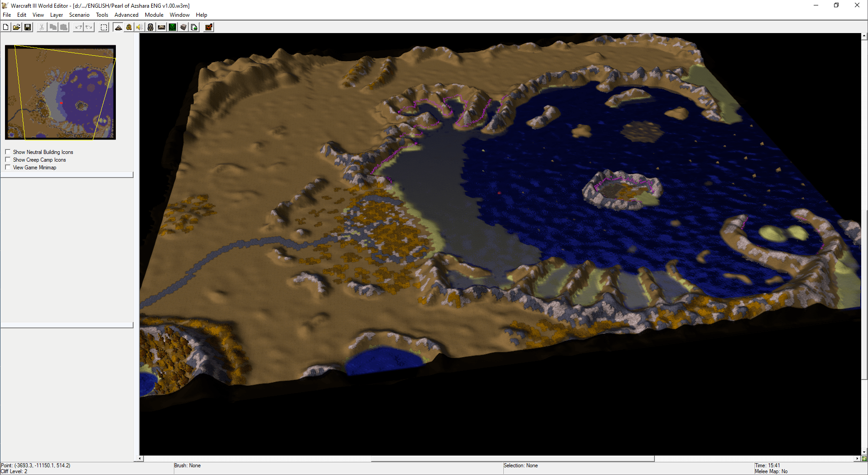
Task: Create a new map
Action: coord(5,27)
